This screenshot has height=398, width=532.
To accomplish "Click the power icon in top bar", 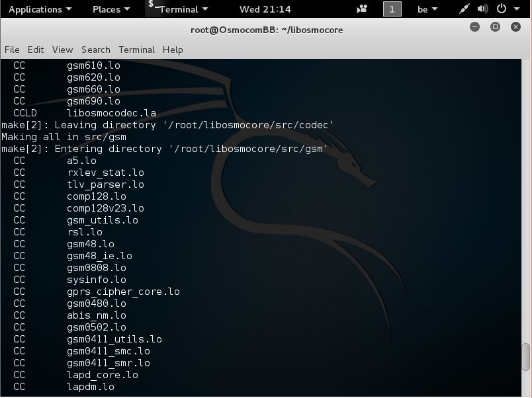I will 502,9.
